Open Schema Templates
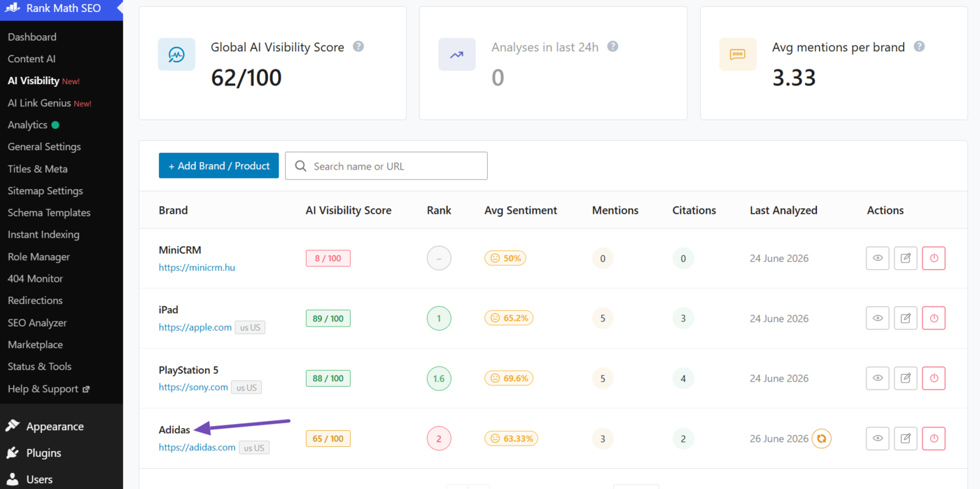Screen dimensions: 980x489 pyautogui.click(x=49, y=212)
